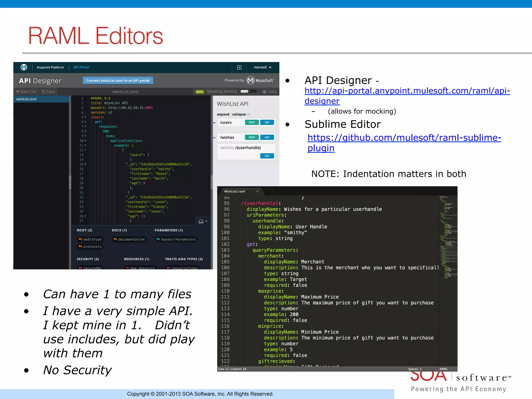
Task: Click the collapse link in the console
Action: [239, 114]
